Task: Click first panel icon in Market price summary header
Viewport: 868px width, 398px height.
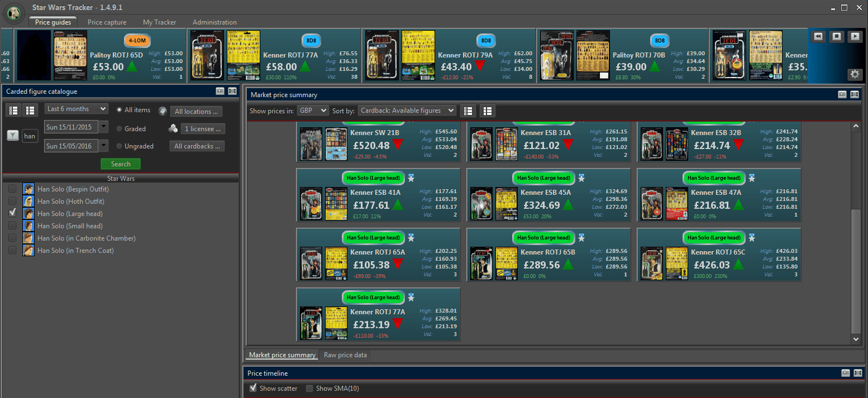Action: [842, 94]
